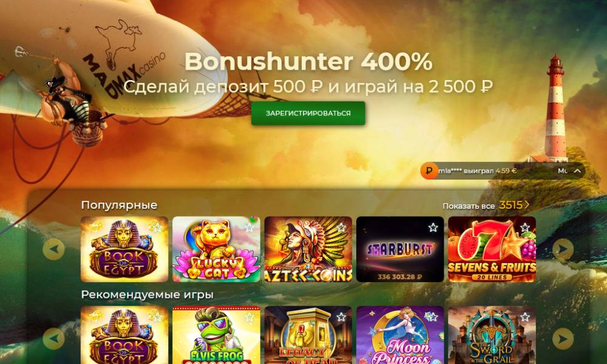Launch the Starburst game thumbnail
This screenshot has width=607, height=364.
tap(400, 249)
